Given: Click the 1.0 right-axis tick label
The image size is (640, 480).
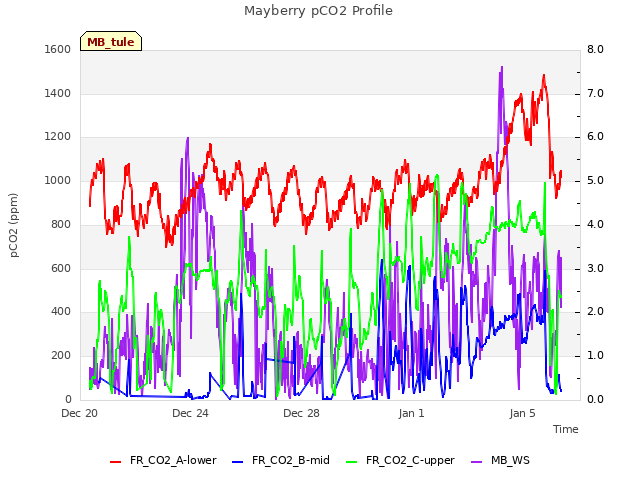Looking at the screenshot, I should point(595,356).
